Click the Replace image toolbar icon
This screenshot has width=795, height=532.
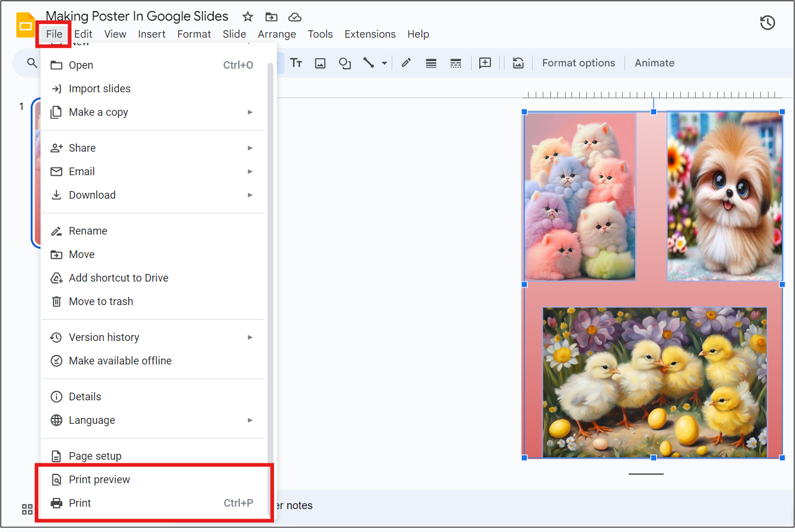point(518,63)
